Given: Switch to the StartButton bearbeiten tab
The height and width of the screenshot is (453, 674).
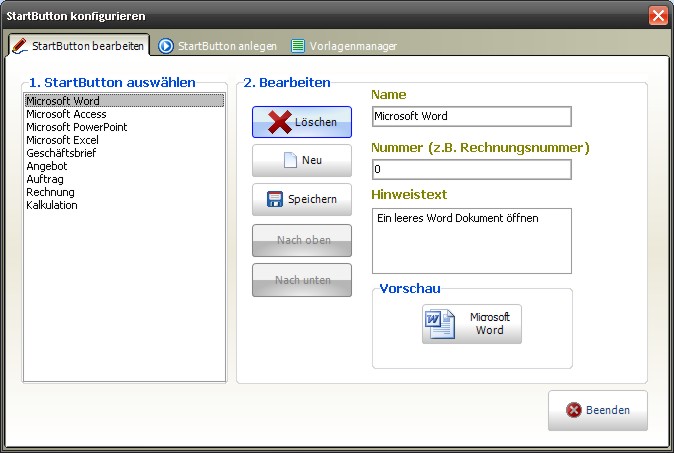Looking at the screenshot, I should pos(79,45).
